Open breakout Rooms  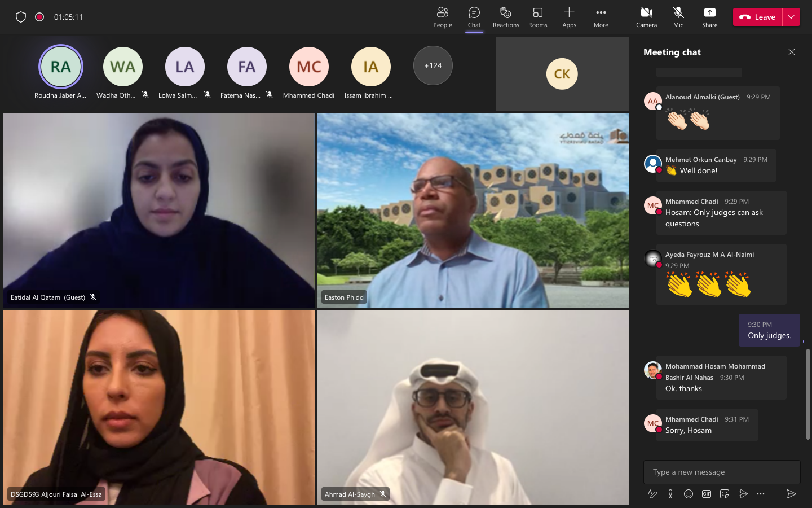tap(537, 17)
